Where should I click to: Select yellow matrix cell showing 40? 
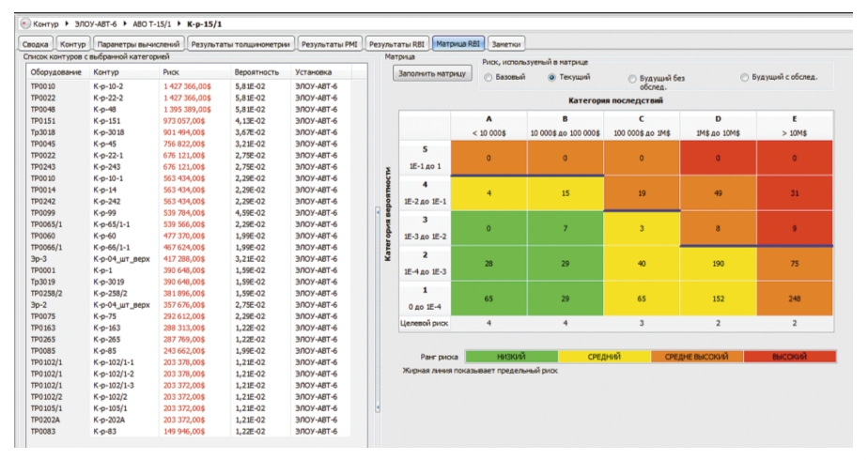(642, 264)
